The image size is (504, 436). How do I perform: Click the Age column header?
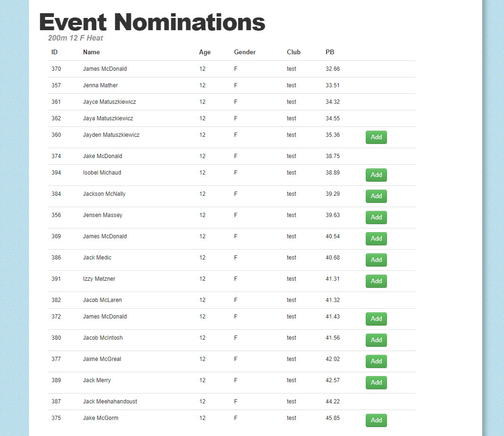click(x=205, y=52)
